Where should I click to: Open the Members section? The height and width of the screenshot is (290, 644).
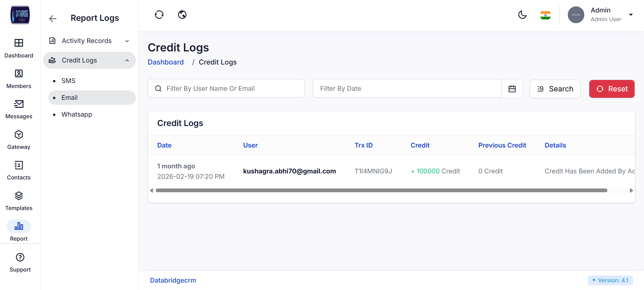pos(19,79)
